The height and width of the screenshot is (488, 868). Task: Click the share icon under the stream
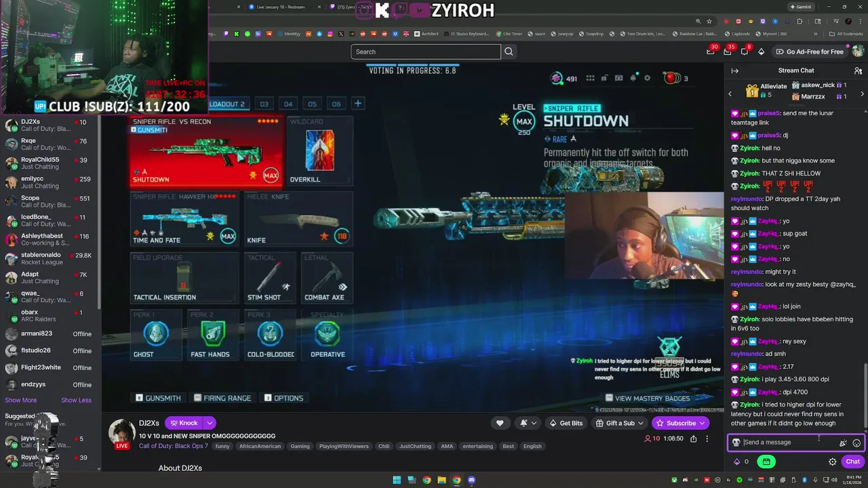click(693, 439)
